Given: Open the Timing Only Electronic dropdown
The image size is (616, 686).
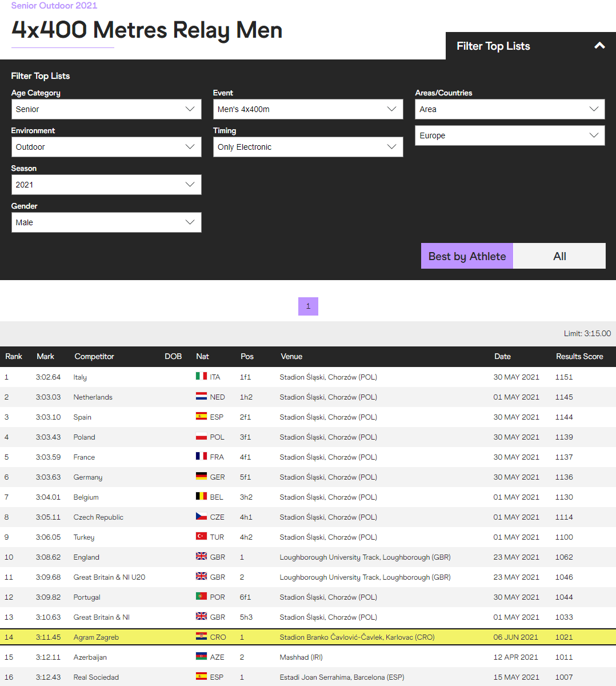Looking at the screenshot, I should point(308,147).
